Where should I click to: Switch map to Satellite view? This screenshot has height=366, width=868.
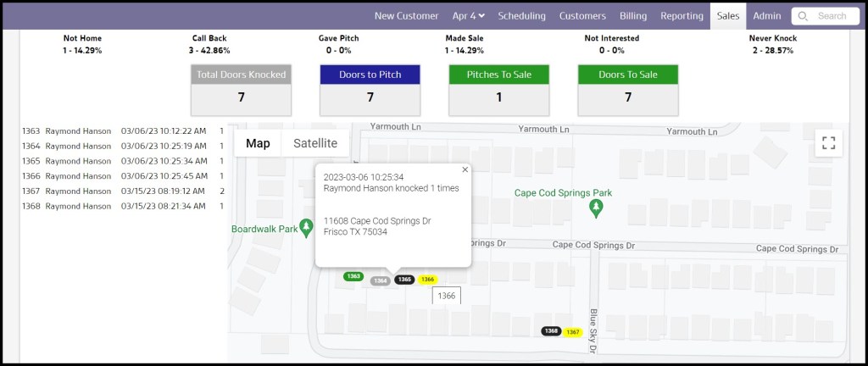[315, 143]
